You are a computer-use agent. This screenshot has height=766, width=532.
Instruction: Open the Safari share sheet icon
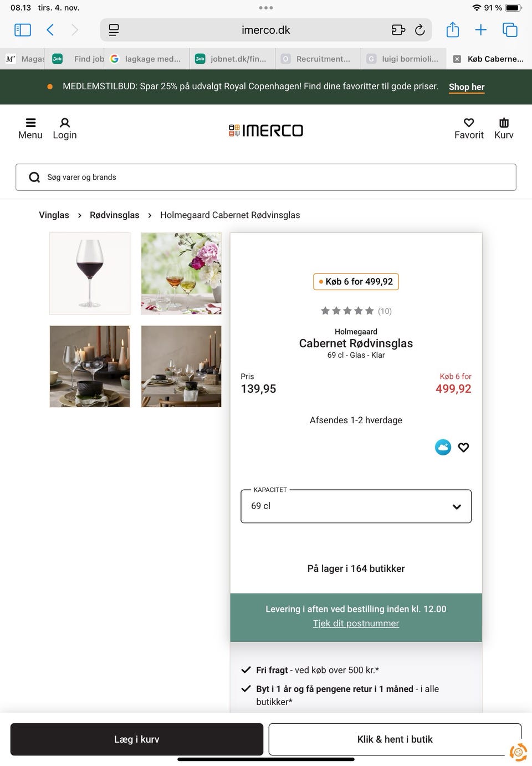[452, 30]
